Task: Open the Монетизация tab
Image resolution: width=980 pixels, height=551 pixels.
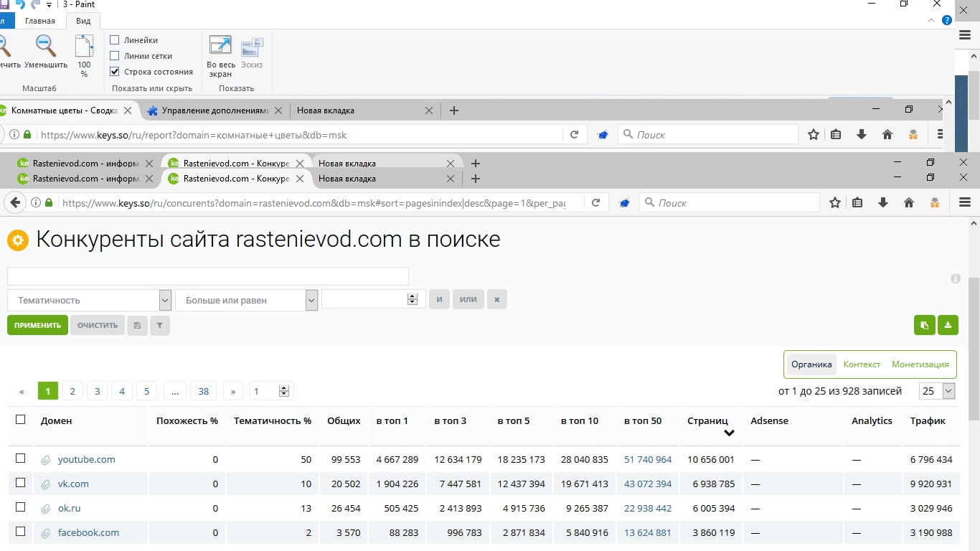Action: (x=920, y=364)
